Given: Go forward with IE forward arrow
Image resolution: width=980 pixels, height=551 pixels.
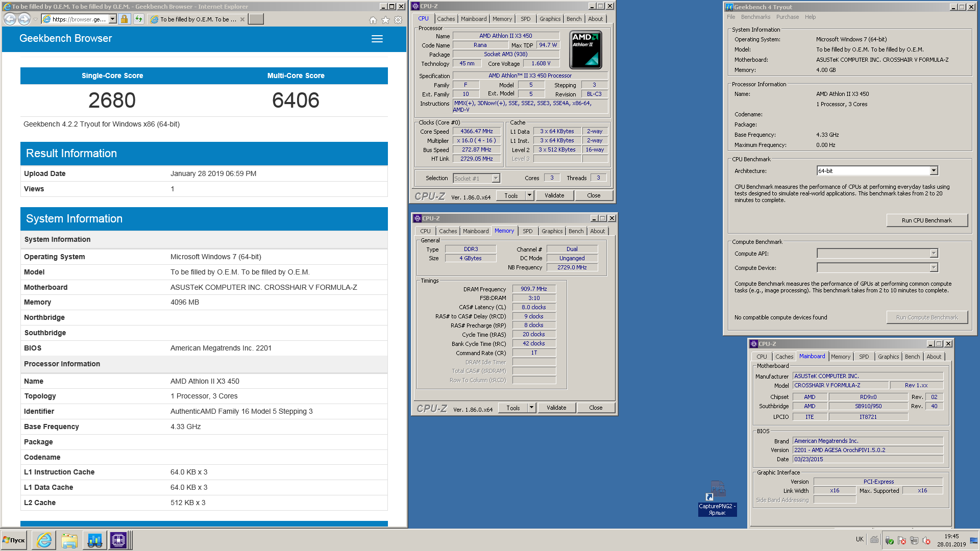Looking at the screenshot, I should 24,19.
